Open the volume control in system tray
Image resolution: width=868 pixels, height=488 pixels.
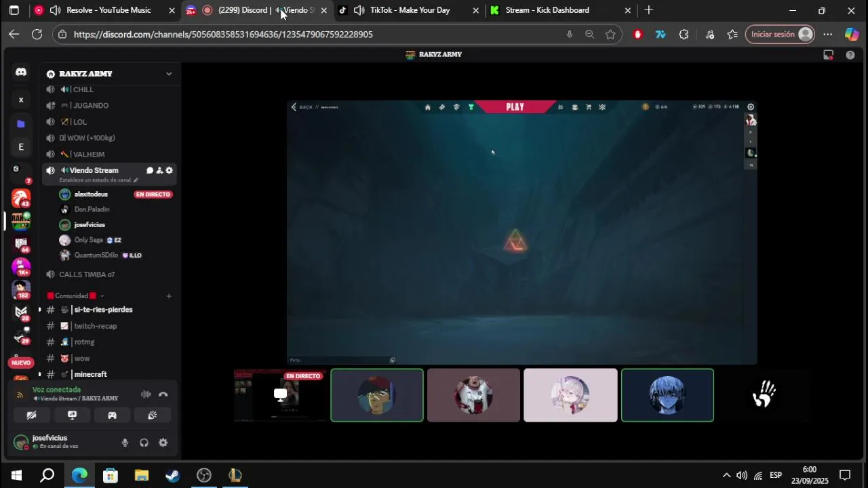click(742, 475)
